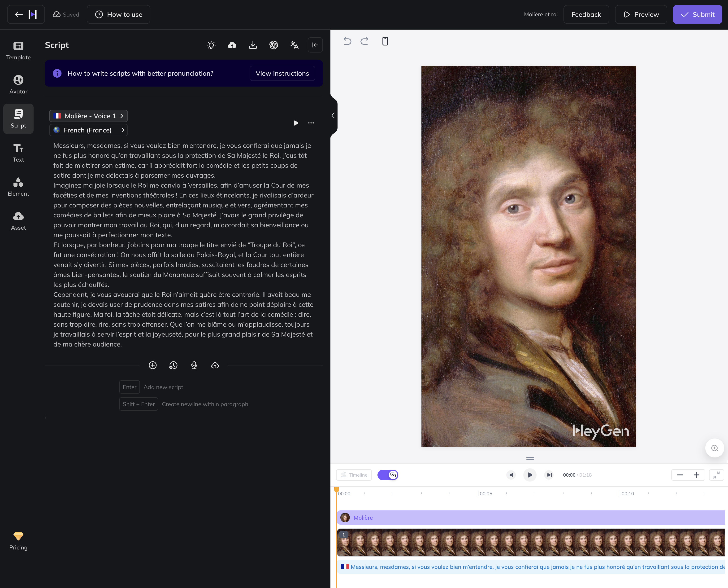Go back using the arrow logo button
Image resolution: width=728 pixels, height=588 pixels.
(26, 14)
